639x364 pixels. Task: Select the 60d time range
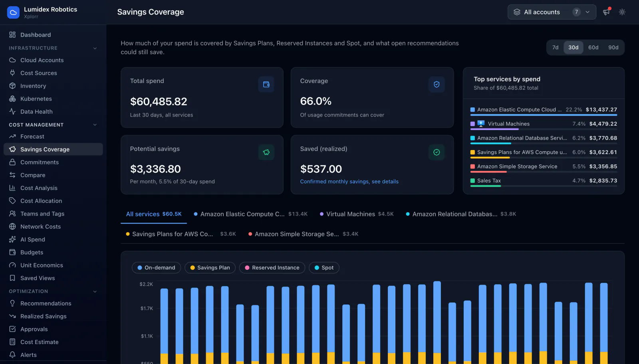coord(593,47)
